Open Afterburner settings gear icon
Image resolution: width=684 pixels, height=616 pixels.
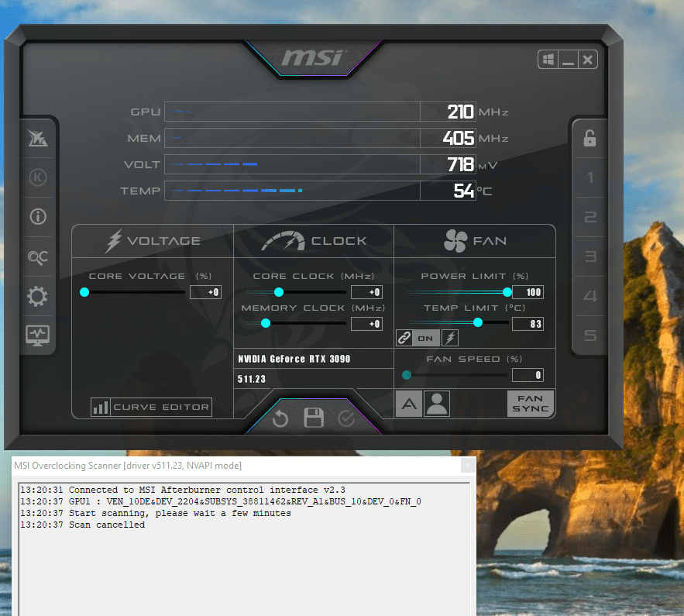(x=37, y=297)
